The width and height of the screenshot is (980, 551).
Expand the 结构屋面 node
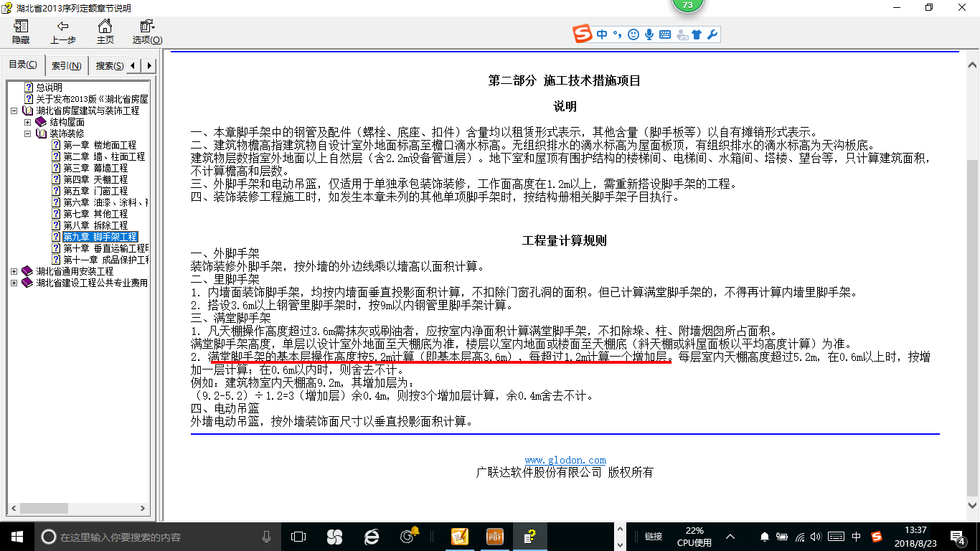click(x=28, y=122)
